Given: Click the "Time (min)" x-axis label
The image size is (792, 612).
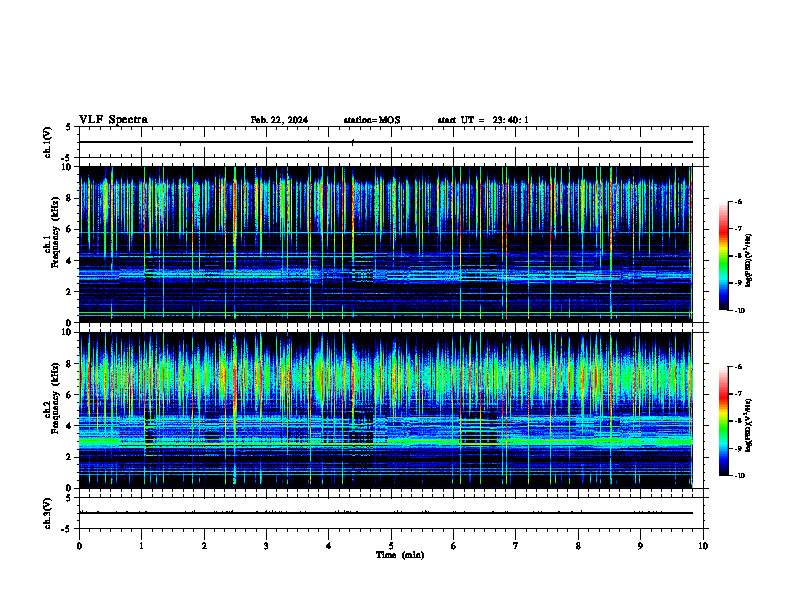Looking at the screenshot, I should (x=400, y=555).
